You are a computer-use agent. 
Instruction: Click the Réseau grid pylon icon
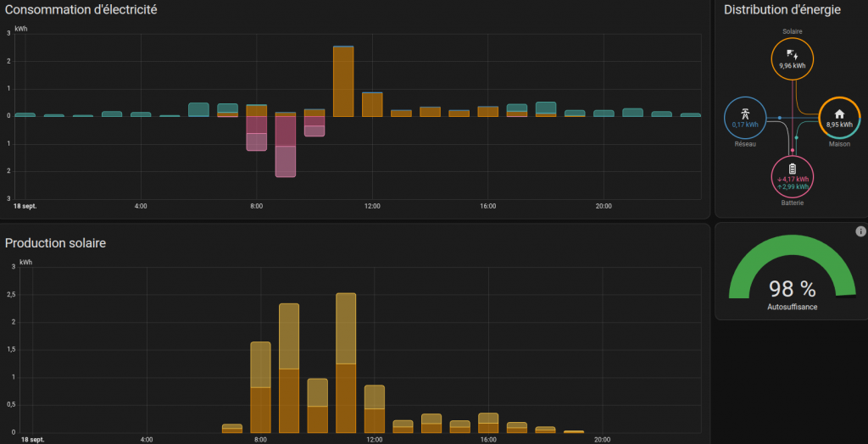point(745,113)
